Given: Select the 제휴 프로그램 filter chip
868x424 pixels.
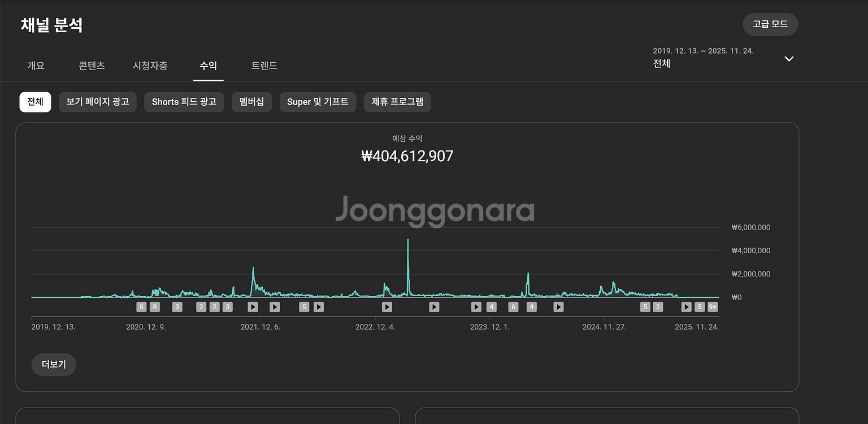Looking at the screenshot, I should pyautogui.click(x=397, y=102).
